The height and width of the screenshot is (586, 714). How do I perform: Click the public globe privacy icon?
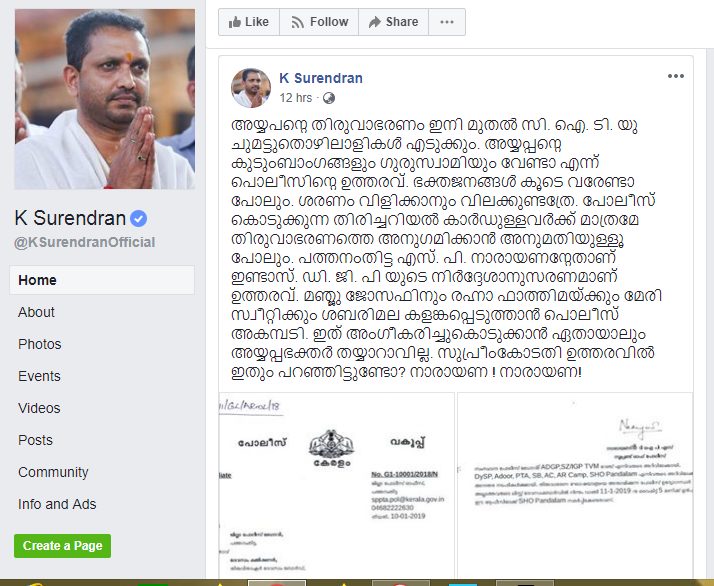pos(329,98)
